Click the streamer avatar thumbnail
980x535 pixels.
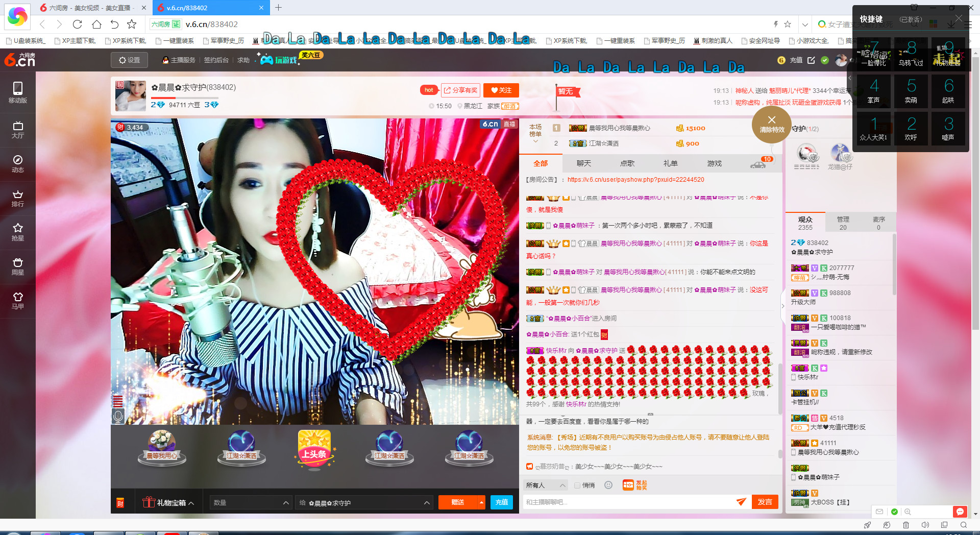tap(131, 95)
